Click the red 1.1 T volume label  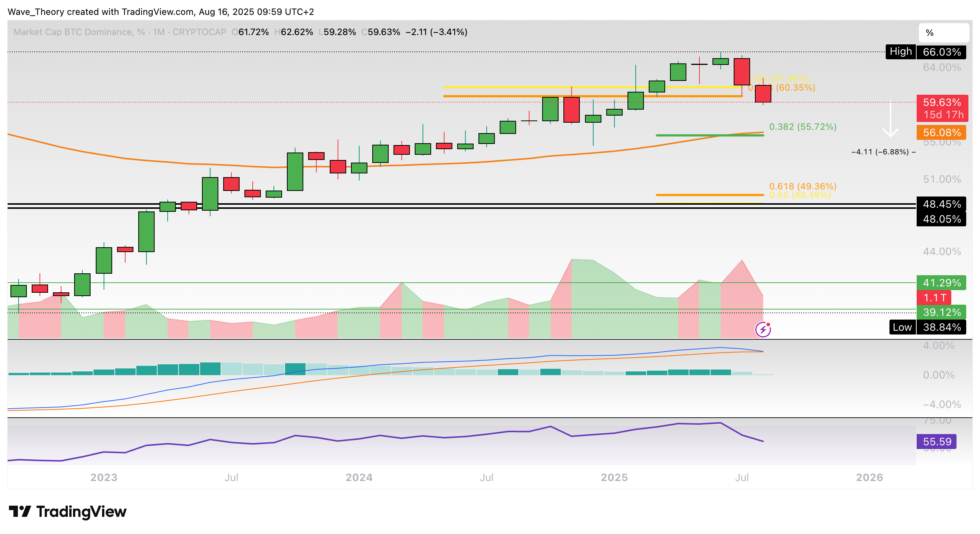(x=933, y=298)
